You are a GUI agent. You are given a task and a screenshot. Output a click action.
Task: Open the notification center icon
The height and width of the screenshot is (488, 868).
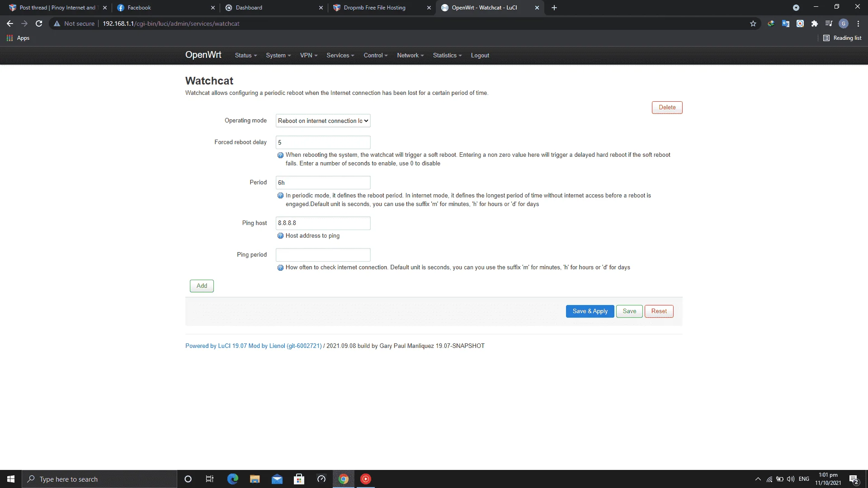[x=854, y=479]
